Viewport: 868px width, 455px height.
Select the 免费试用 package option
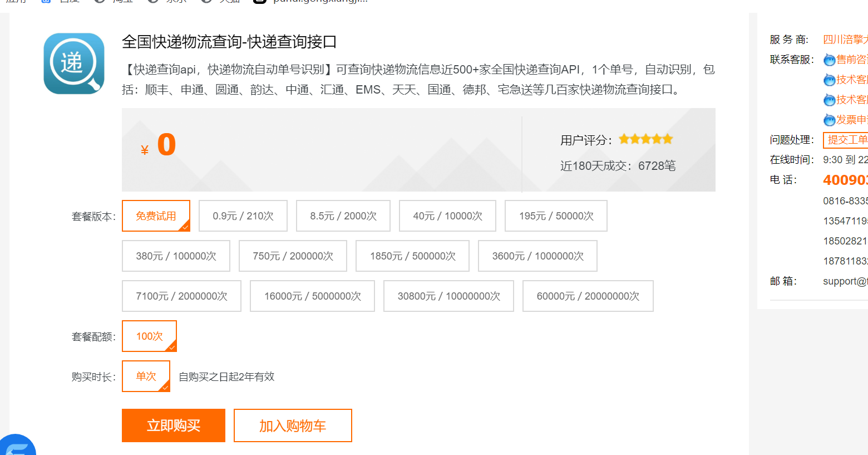point(156,216)
